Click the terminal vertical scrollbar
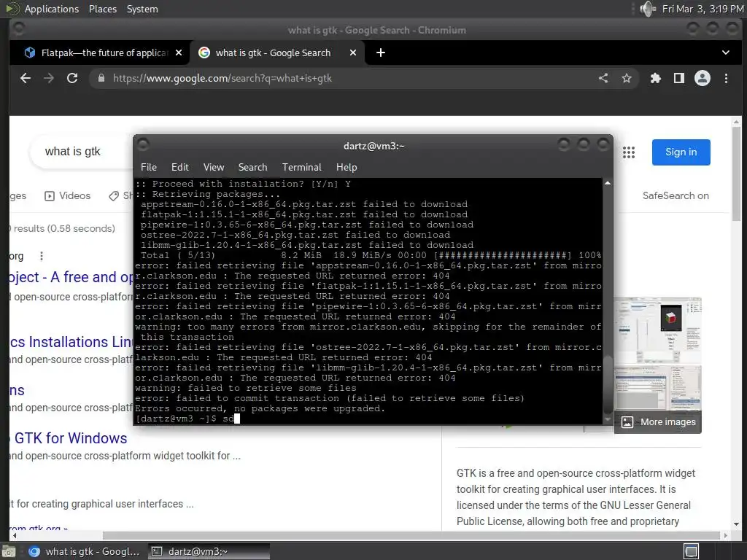This screenshot has width=747, height=560. 608,384
